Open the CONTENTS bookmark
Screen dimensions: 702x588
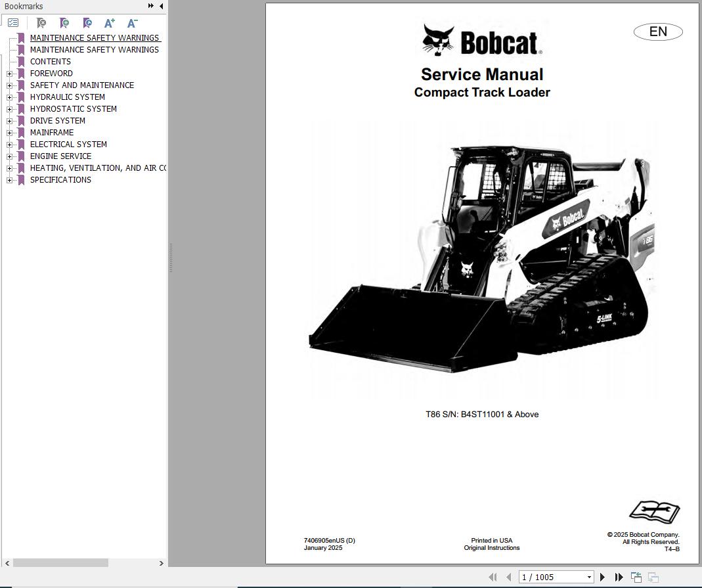coord(50,61)
